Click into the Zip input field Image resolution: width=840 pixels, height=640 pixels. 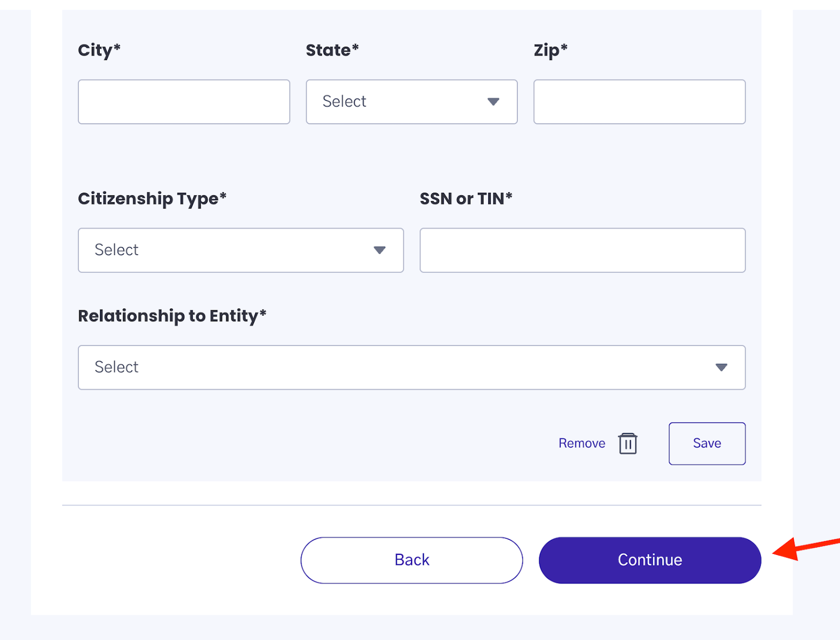tap(639, 102)
